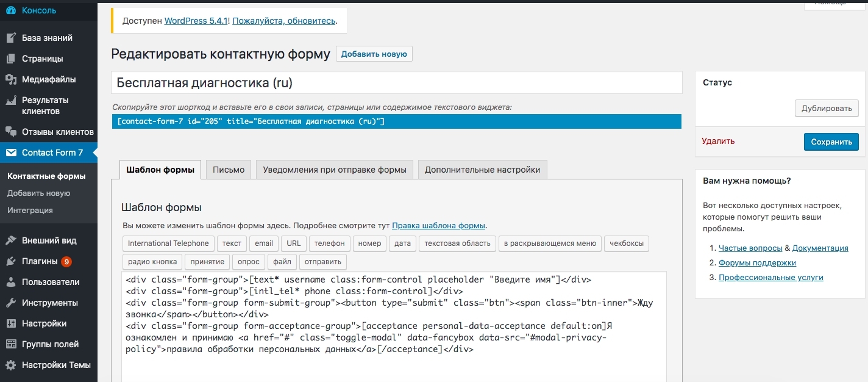
Task: Insert an International Telephone tag
Action: (168, 243)
